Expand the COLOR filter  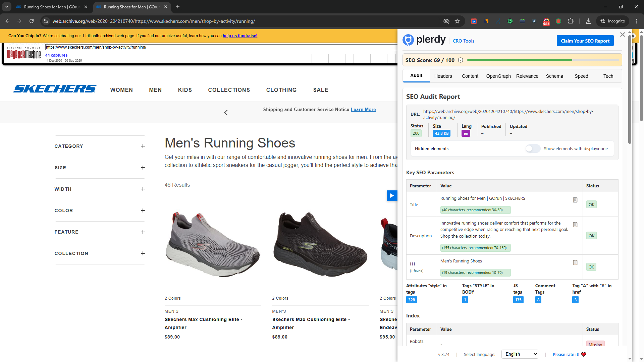coord(143,210)
